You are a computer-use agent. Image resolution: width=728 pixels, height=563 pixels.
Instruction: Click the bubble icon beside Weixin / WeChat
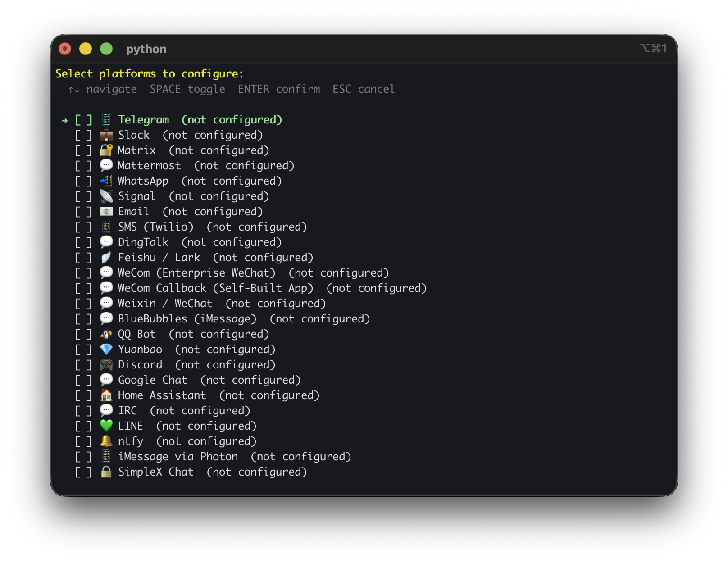click(106, 304)
